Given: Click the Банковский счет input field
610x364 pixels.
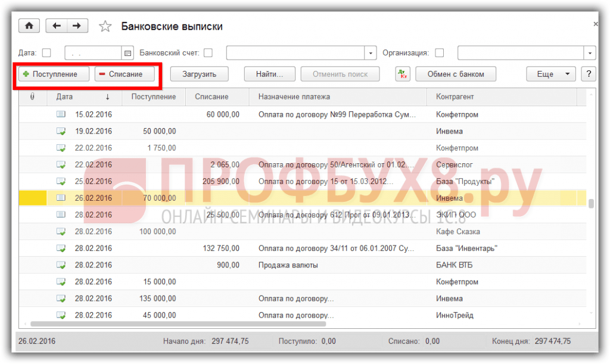Looking at the screenshot, I should (x=295, y=53).
